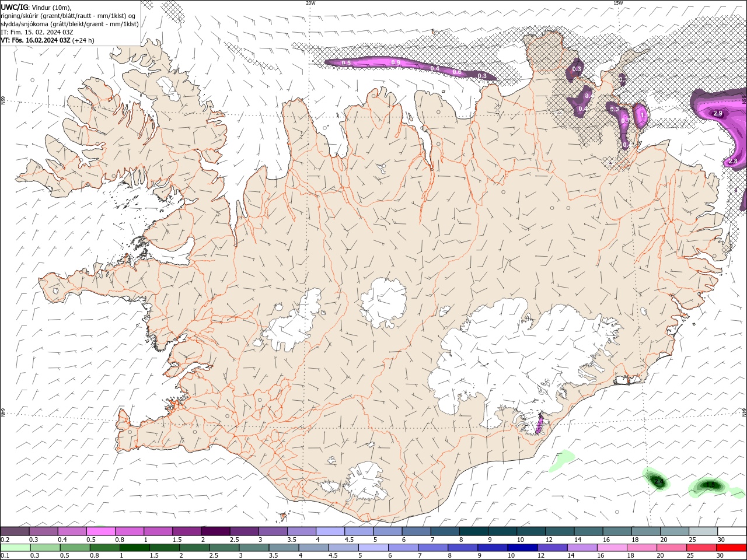Click the "0.1" label under the lower legend row

5,556
